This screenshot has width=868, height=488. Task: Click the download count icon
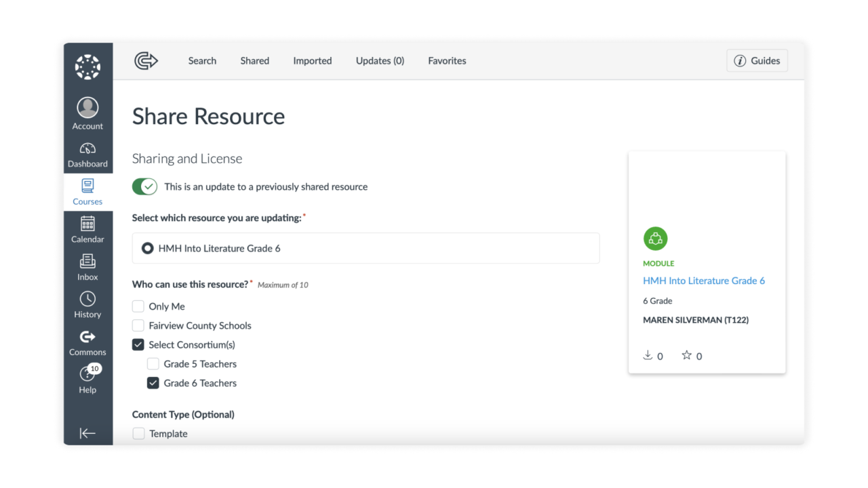click(648, 355)
